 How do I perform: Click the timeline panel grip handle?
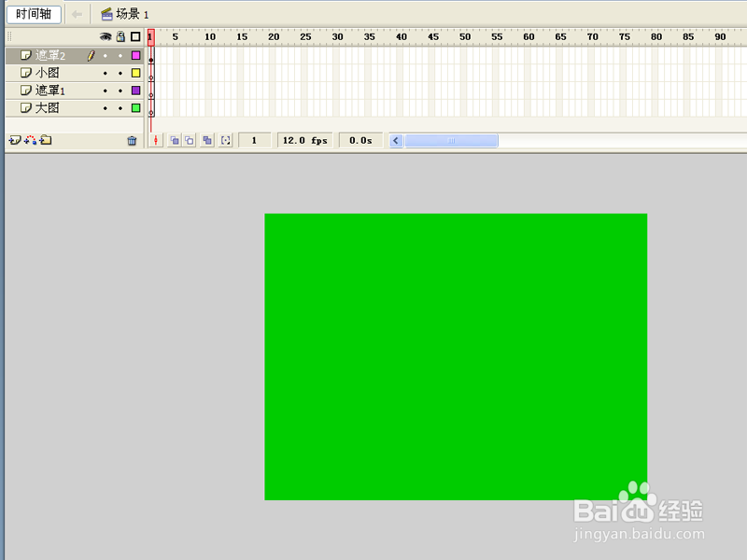[x=9, y=36]
